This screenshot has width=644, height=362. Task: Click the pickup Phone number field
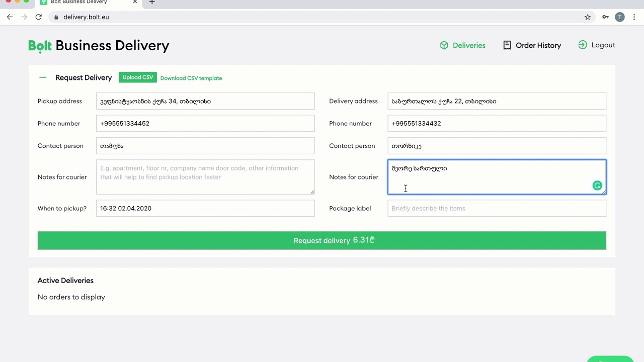click(x=205, y=123)
